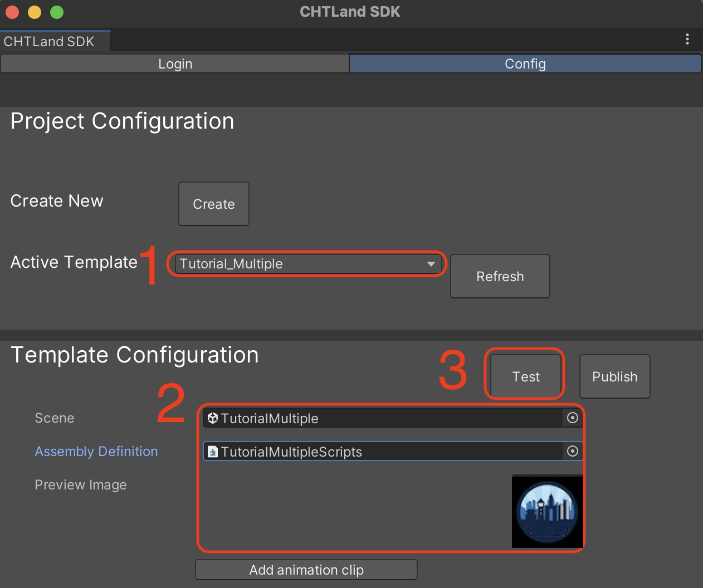Open object picker for the Scene field
Screen dimensions: 703x588
click(573, 418)
